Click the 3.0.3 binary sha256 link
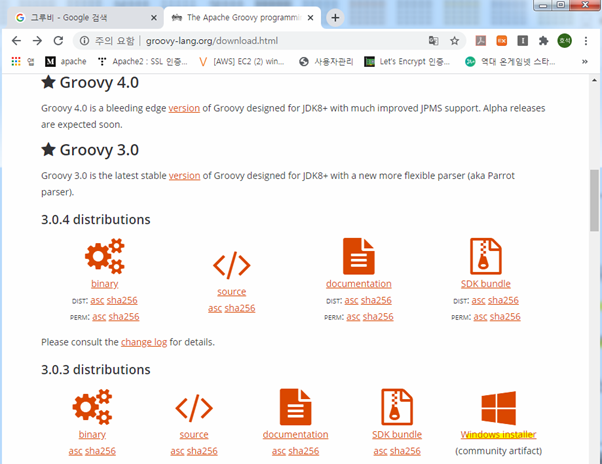The image size is (602, 464). (100, 451)
